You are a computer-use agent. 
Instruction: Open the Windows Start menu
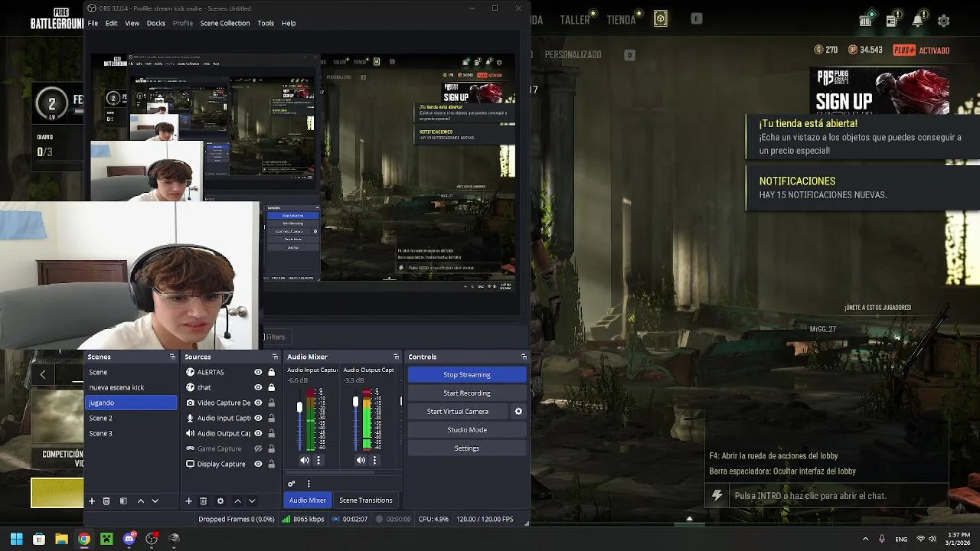16,539
